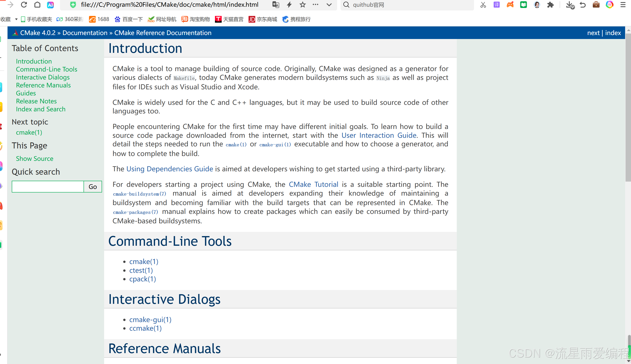631x364 pixels.
Task: Open the extensions puzzle icon
Action: (550, 5)
